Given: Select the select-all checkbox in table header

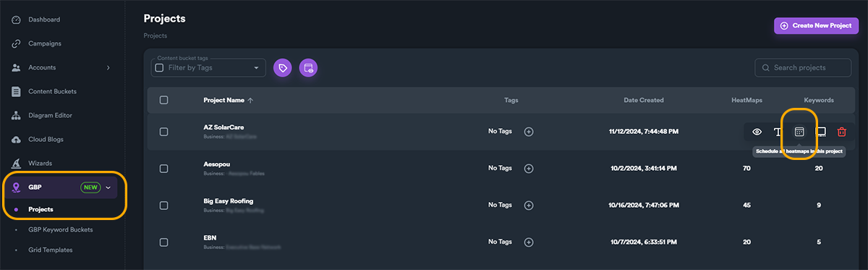Looking at the screenshot, I should coord(163,100).
